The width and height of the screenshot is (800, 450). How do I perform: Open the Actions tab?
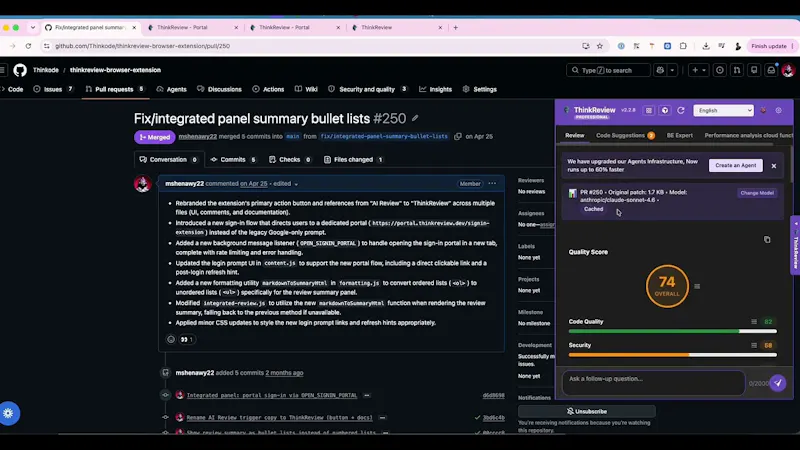(x=268, y=89)
